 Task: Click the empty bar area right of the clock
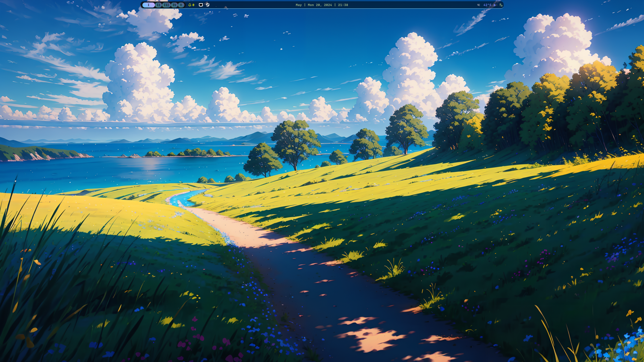[413, 5]
